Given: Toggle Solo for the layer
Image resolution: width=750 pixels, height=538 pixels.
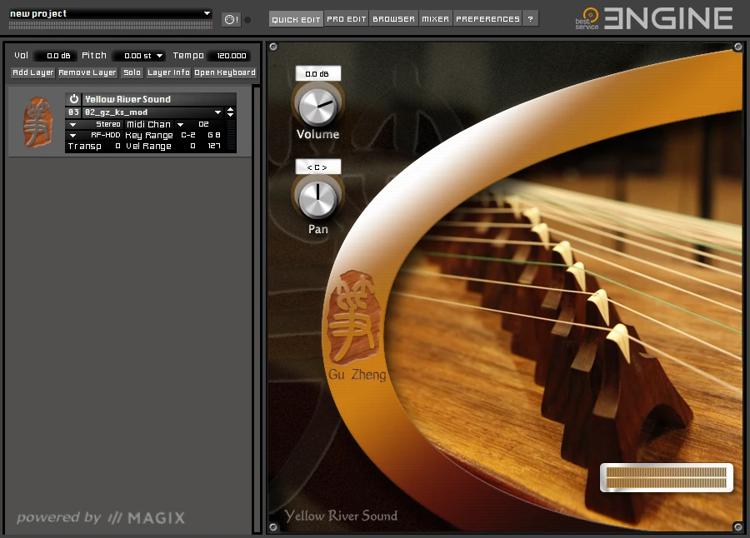Looking at the screenshot, I should tap(132, 73).
